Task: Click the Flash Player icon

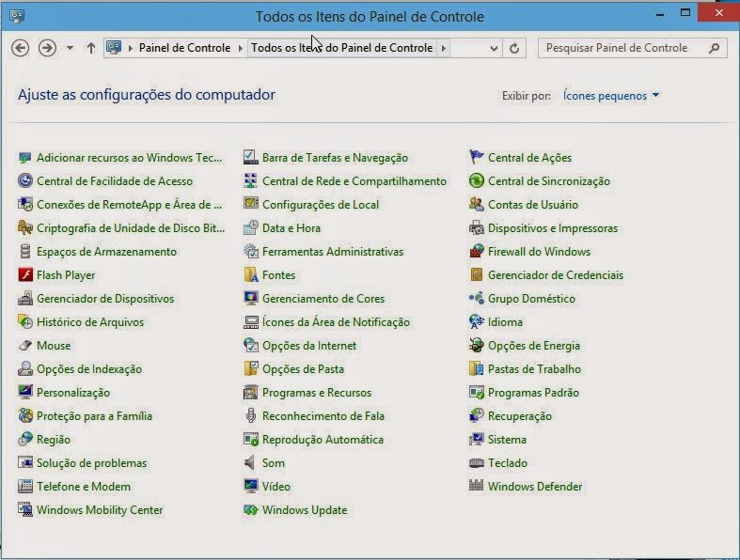Action: (x=25, y=275)
